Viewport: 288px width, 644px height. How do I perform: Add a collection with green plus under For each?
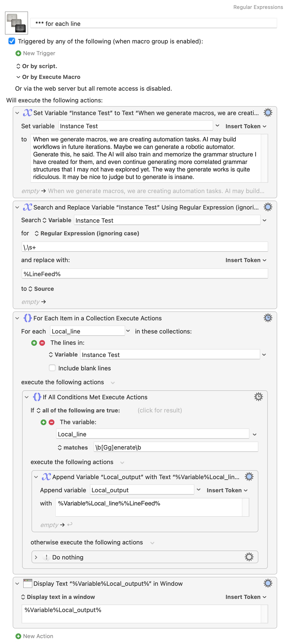(x=34, y=343)
